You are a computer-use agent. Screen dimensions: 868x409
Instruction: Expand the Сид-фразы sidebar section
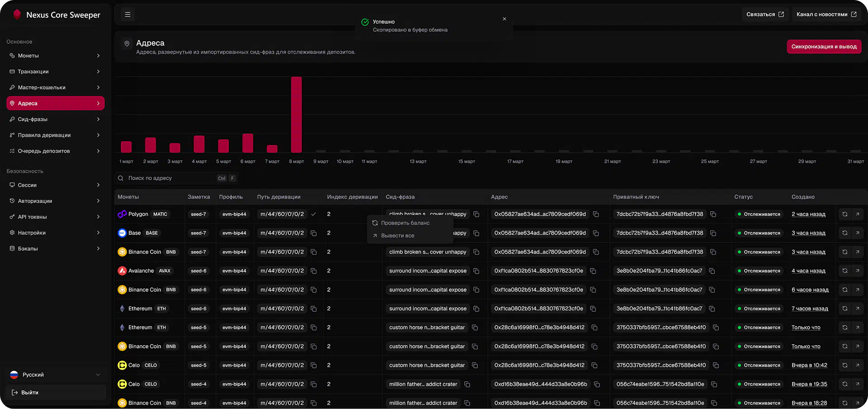55,119
